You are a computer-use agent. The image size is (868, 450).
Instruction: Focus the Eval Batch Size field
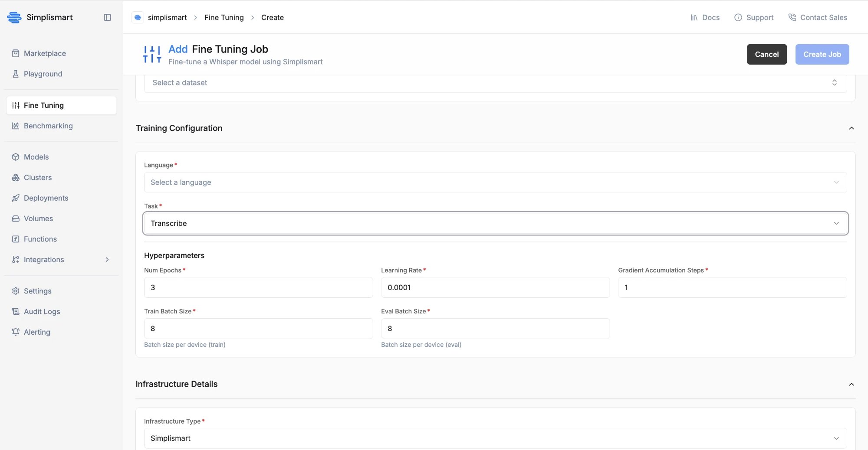pyautogui.click(x=495, y=329)
